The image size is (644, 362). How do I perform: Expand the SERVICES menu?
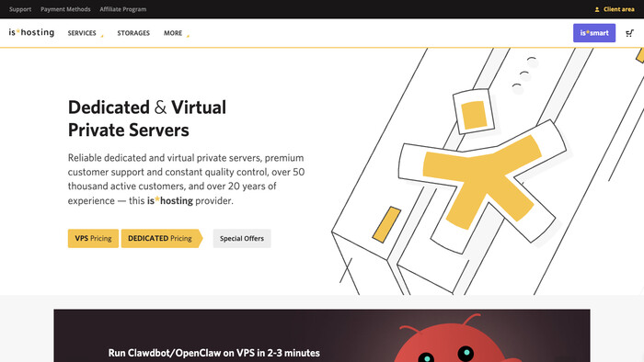pyautogui.click(x=86, y=33)
